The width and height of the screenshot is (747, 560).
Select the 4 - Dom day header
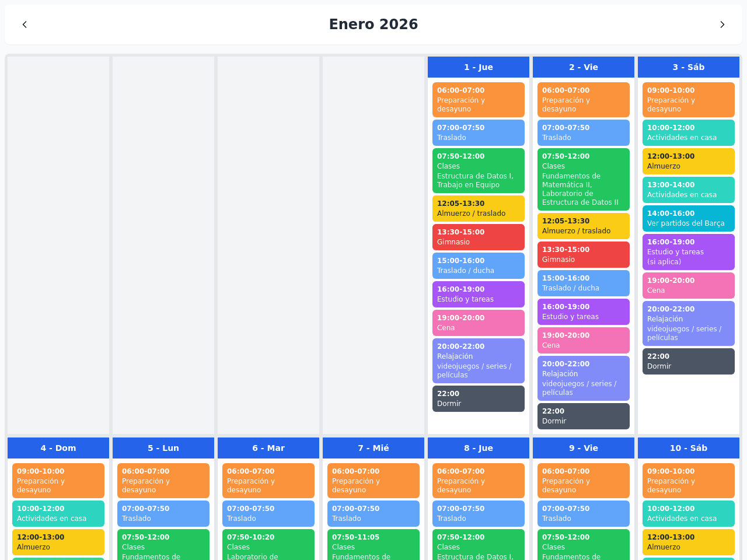tap(58, 448)
